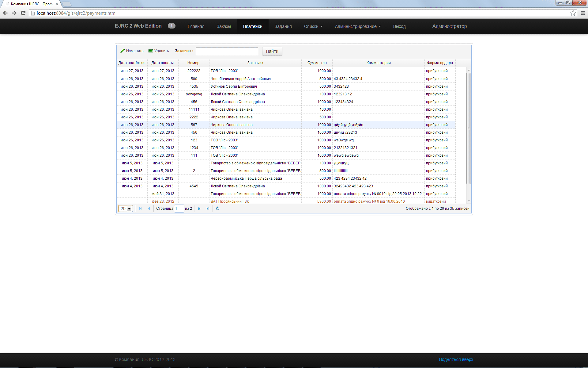This screenshot has height=368, width=588.
Task: Jump to last page arrow icon
Action: click(x=208, y=209)
